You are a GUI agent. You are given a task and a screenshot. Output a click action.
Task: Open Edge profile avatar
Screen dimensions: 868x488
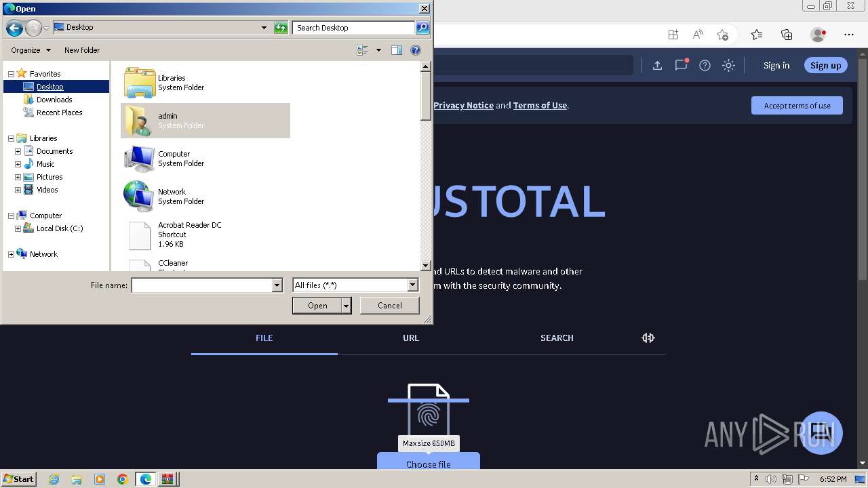pos(818,35)
